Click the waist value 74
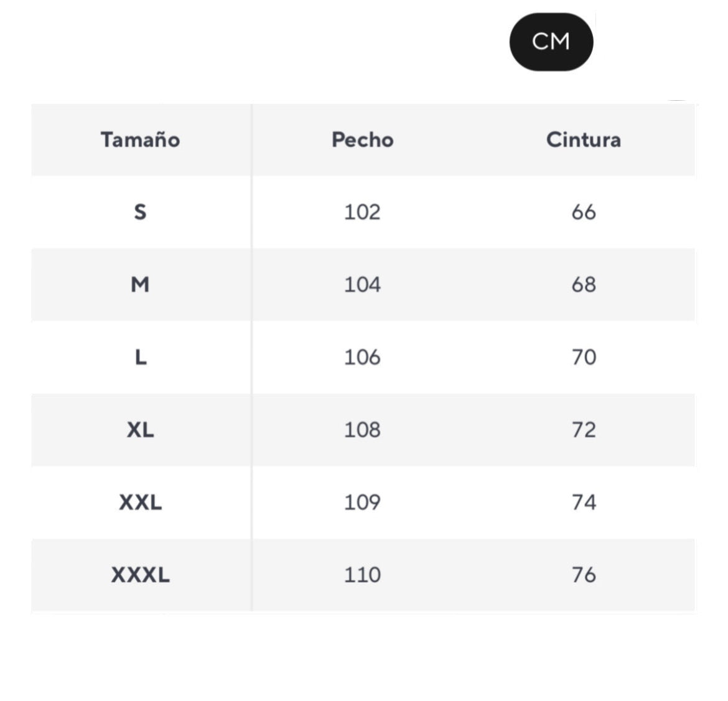728x701 pixels. [584, 503]
